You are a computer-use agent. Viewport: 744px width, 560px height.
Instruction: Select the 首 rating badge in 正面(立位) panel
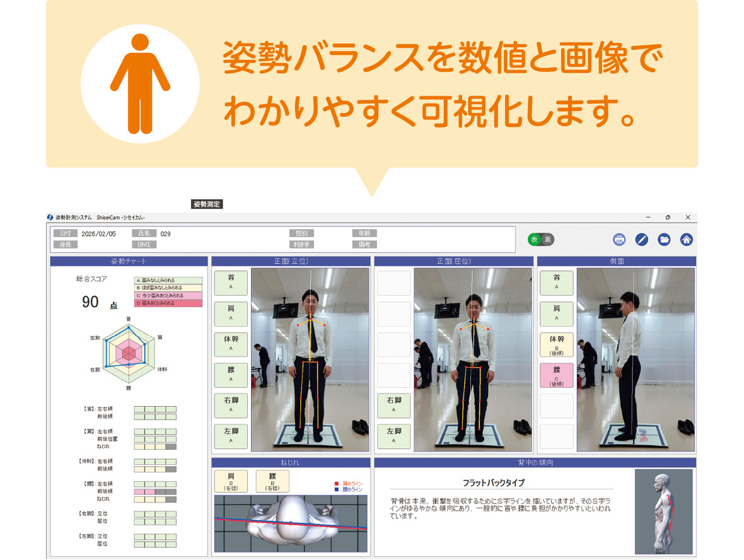[230, 283]
